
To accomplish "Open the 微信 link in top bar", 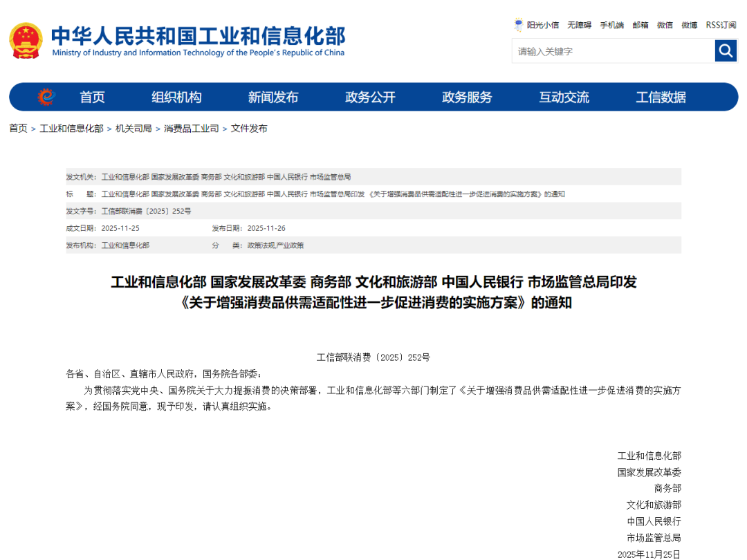I will click(x=665, y=25).
